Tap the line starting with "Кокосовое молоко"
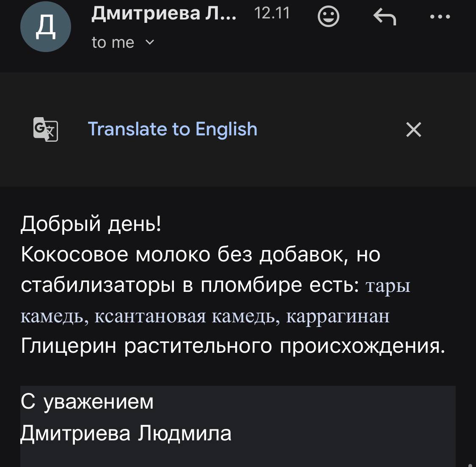This screenshot has height=467, width=476. (x=201, y=255)
